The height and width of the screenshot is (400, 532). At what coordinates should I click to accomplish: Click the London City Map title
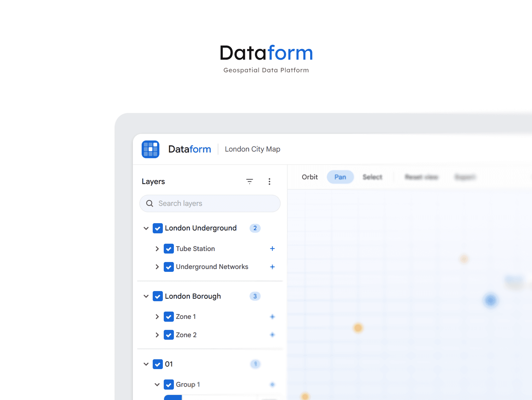coord(252,149)
